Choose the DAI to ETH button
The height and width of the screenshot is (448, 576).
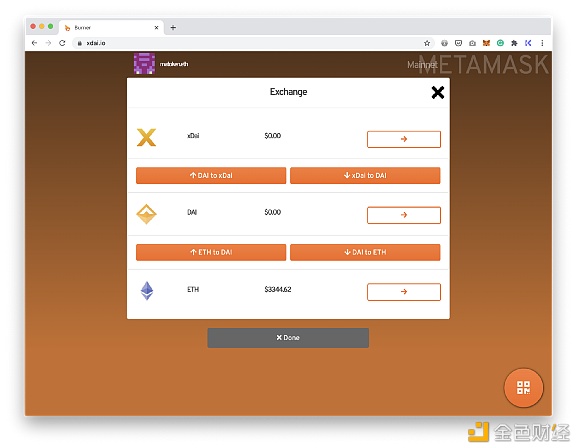pos(365,252)
